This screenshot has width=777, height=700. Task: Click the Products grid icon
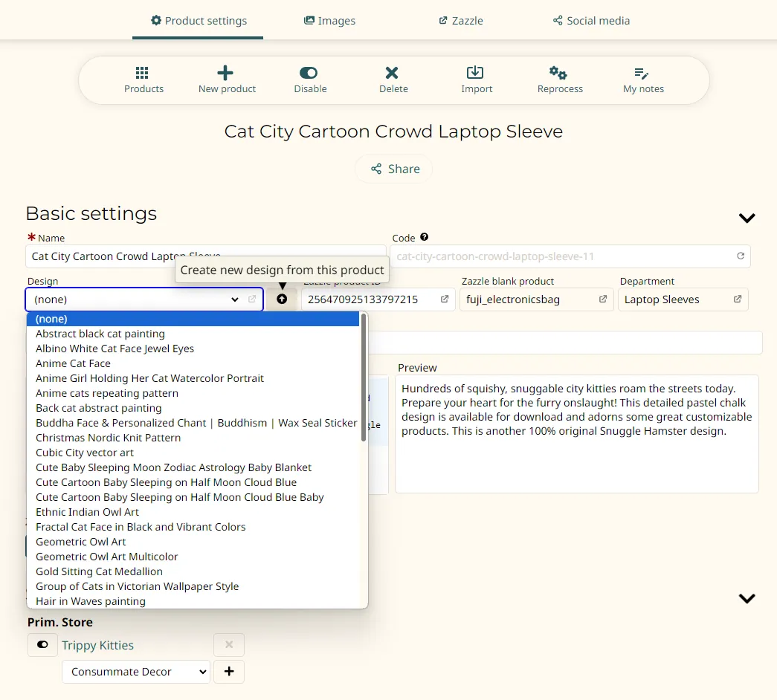143,73
